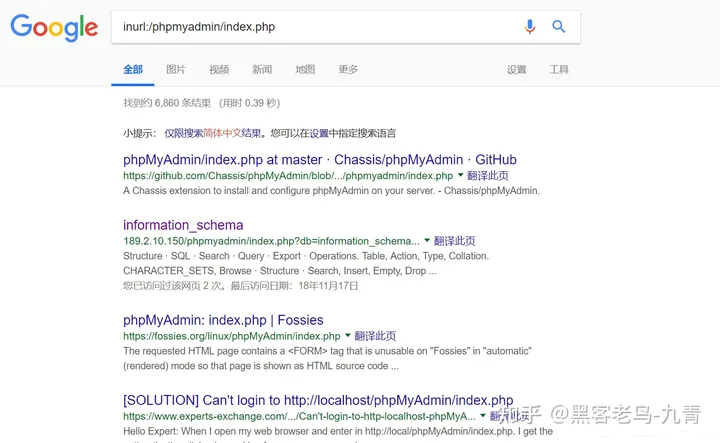720x443 pixels.
Task: Click 翻译此页 for information_schema result
Action: [455, 241]
